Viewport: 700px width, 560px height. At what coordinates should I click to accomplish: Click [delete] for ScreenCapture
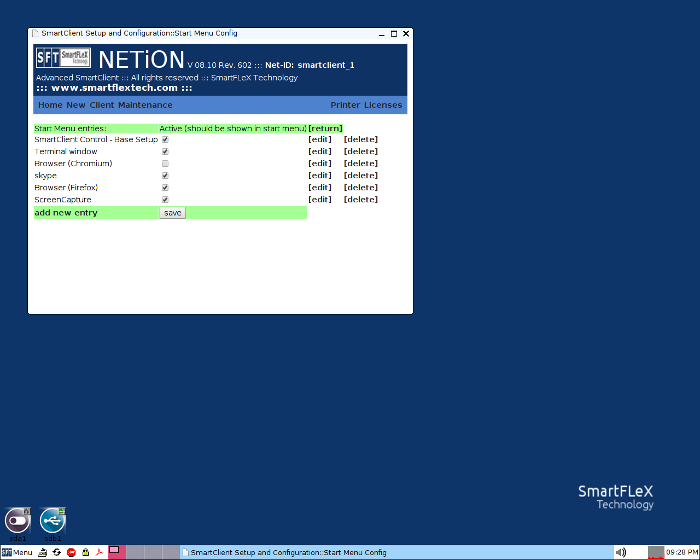(361, 200)
